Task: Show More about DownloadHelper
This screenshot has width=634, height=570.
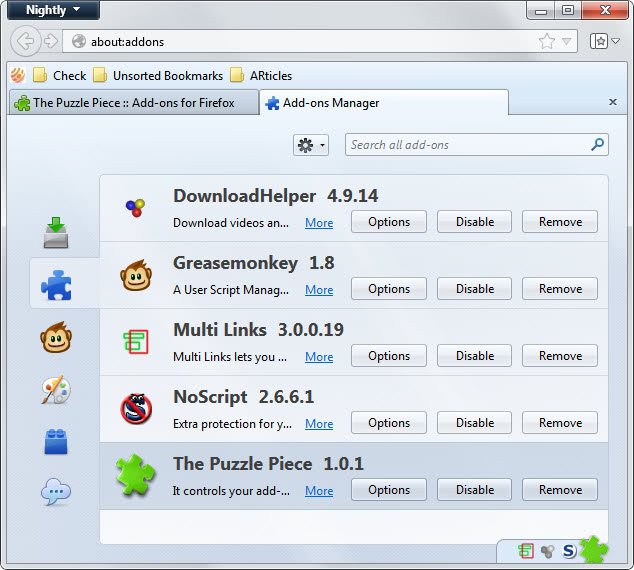Action: pyautogui.click(x=319, y=223)
